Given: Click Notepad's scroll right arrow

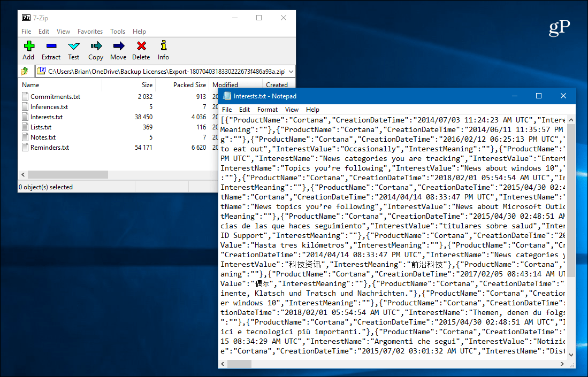Looking at the screenshot, I should [x=562, y=364].
